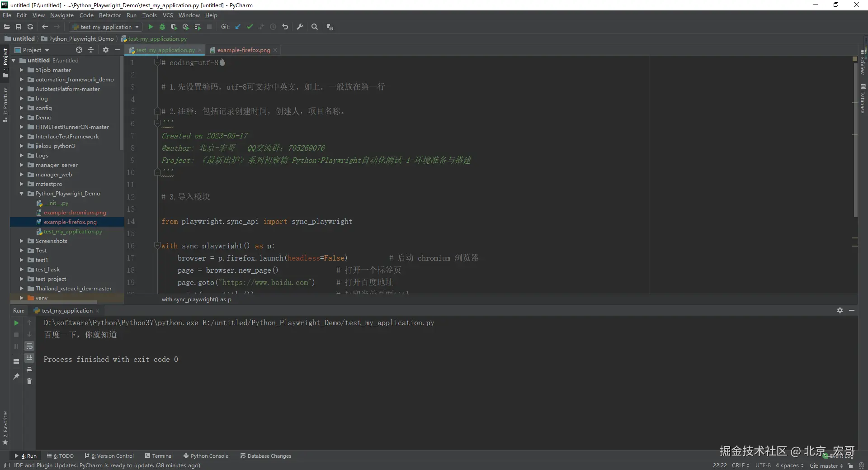Click the UTF-8 encoding status item
868x470 pixels.
point(763,465)
